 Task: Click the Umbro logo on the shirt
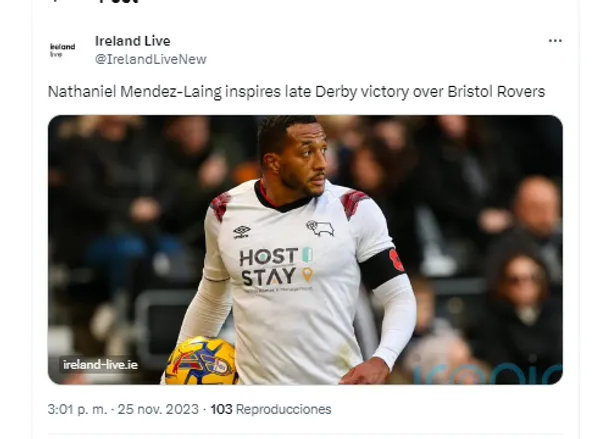tap(241, 232)
